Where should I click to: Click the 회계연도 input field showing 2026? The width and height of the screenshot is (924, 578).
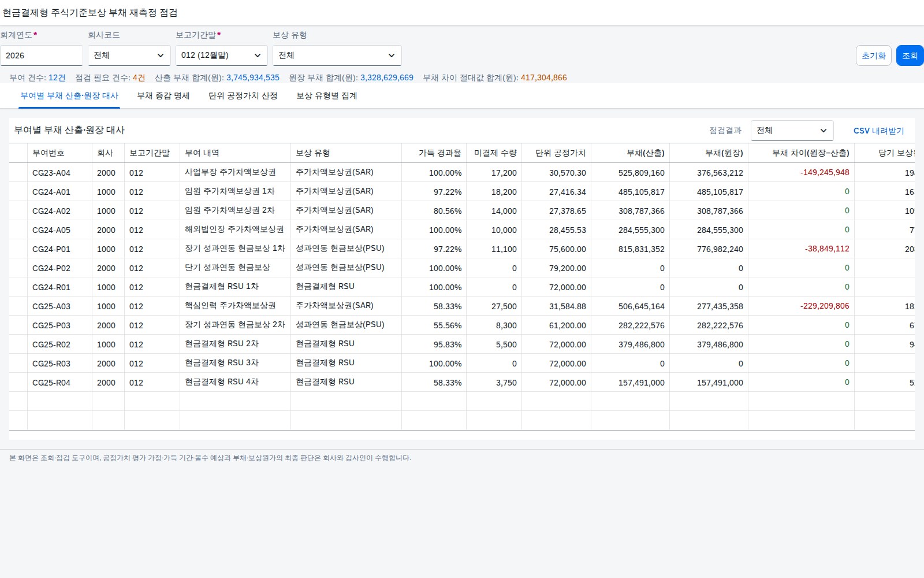pos(42,55)
